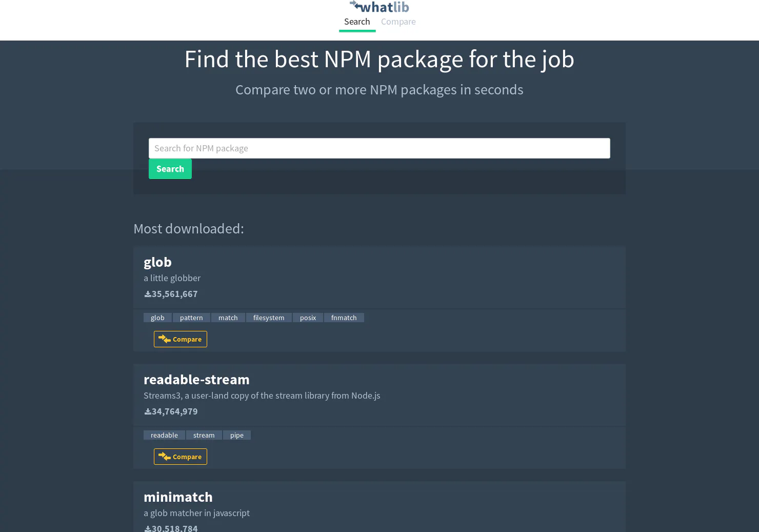This screenshot has width=759, height=532.
Task: Select the posix keyword tag
Action: (308, 318)
